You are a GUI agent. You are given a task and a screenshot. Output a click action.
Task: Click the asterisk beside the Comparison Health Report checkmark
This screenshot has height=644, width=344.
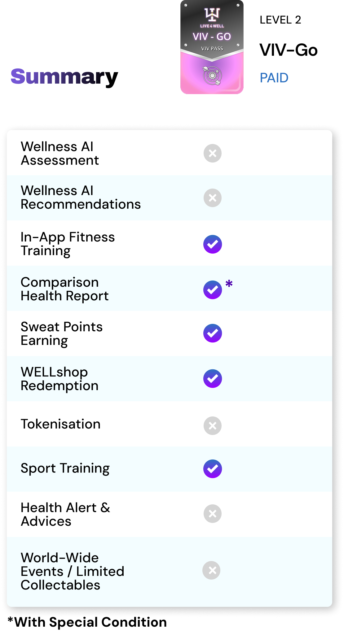click(229, 283)
